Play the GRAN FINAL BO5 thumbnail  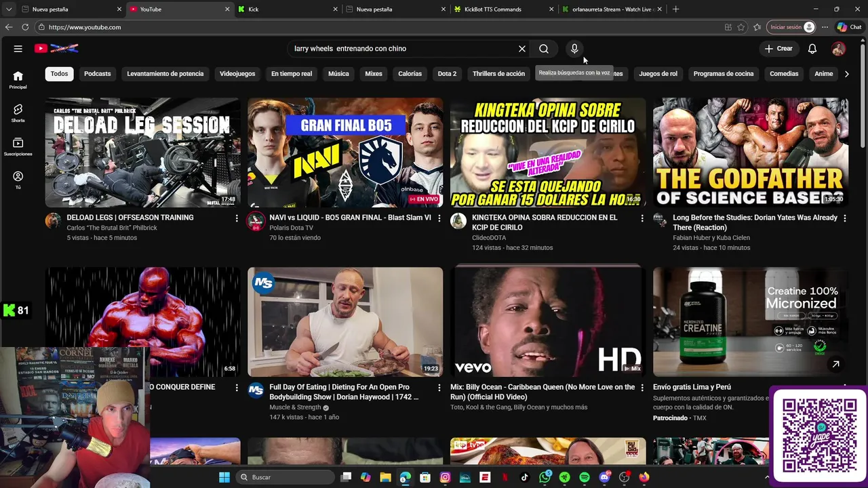(345, 152)
